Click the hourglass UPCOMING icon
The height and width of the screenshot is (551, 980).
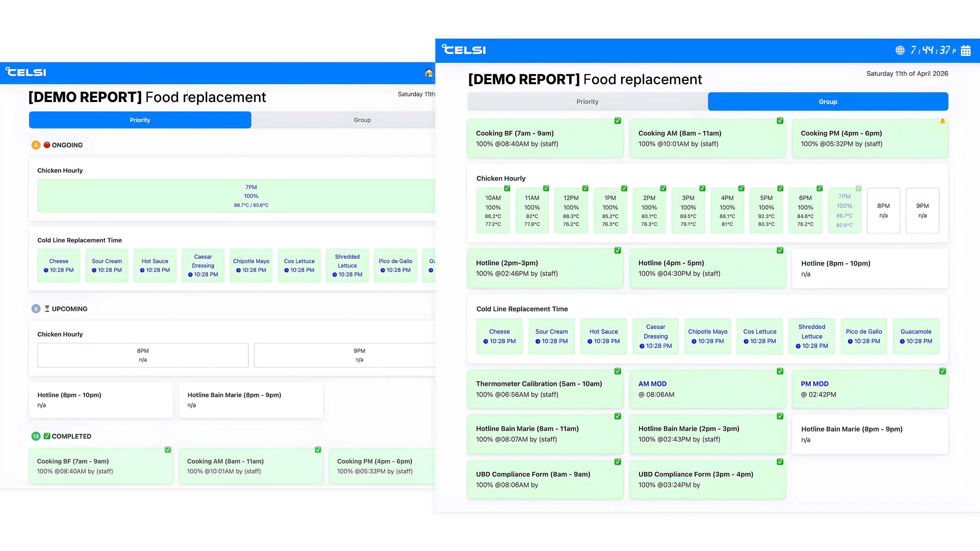[x=47, y=309]
